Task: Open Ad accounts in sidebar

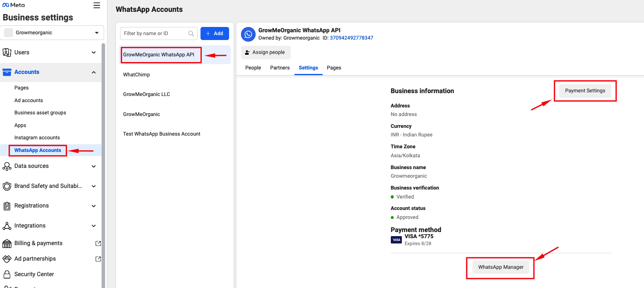Action: (x=29, y=100)
